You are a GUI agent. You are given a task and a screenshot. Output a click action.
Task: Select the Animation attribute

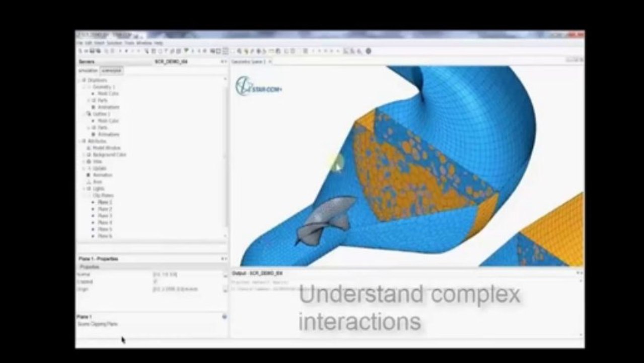click(103, 175)
